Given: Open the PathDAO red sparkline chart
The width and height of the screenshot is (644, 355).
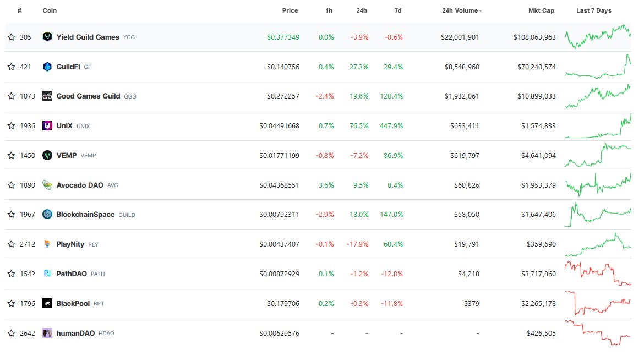Looking at the screenshot, I should click(598, 273).
